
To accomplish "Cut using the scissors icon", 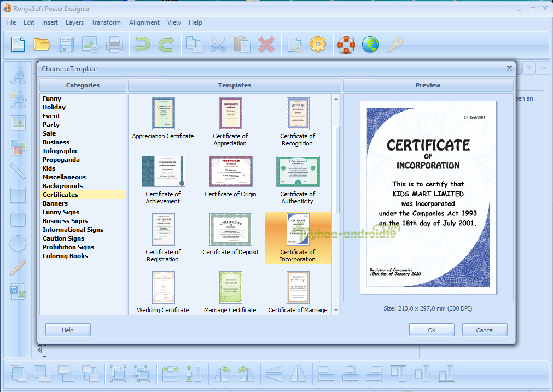I will click(x=218, y=45).
